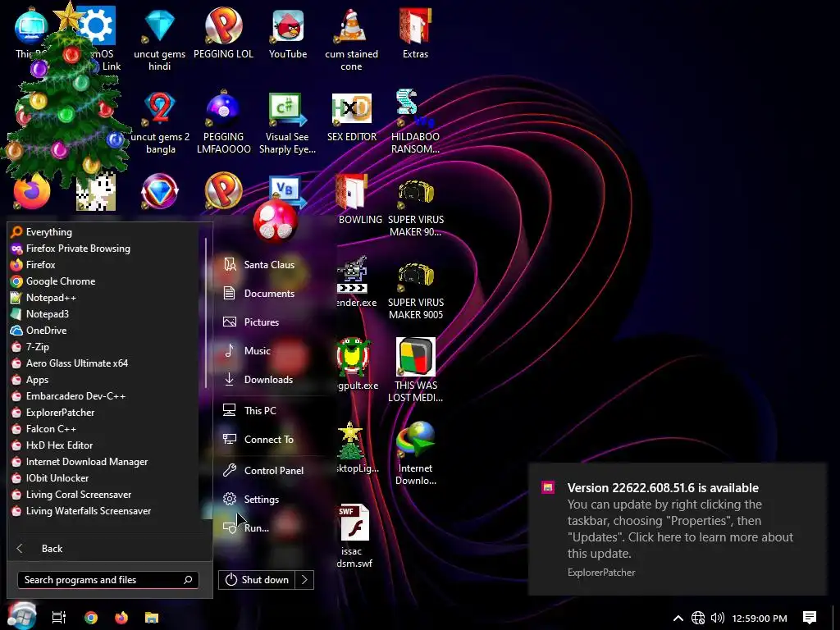The height and width of the screenshot is (630, 840).
Task: Launch Google Chrome from programs list
Action: (104, 281)
